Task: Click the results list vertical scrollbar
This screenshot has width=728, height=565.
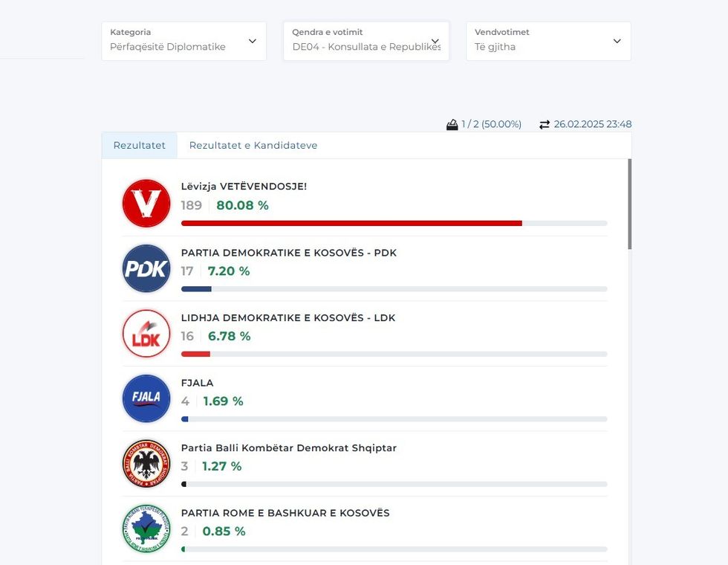Action: point(630,204)
